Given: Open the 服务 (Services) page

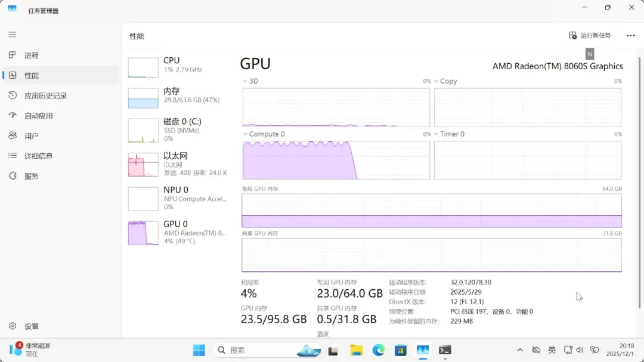Looking at the screenshot, I should tap(31, 176).
